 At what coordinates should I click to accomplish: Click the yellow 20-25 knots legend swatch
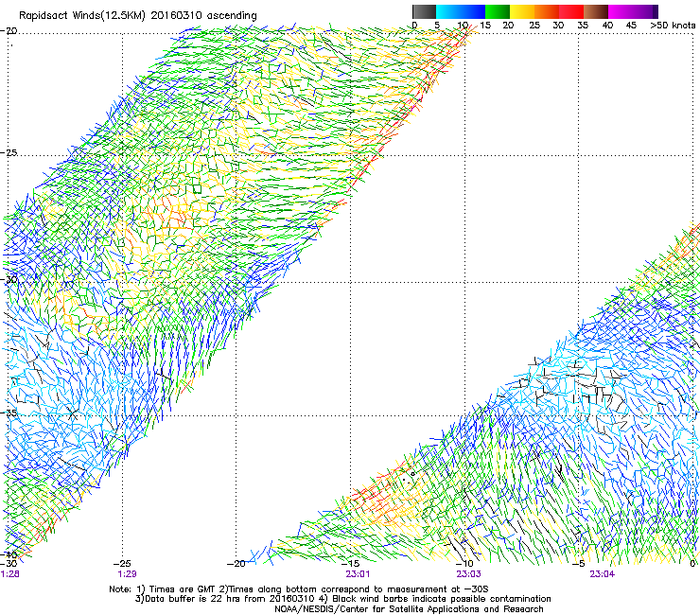point(522,11)
